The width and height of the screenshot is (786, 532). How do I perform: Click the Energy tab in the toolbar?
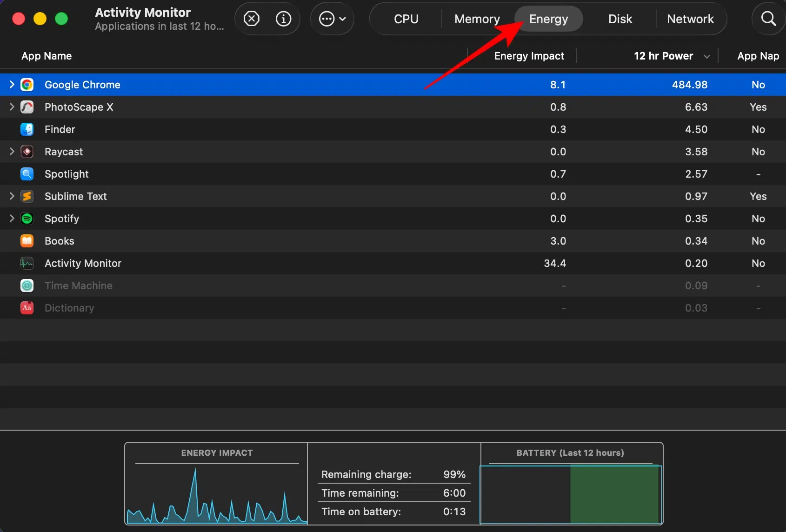(x=549, y=19)
